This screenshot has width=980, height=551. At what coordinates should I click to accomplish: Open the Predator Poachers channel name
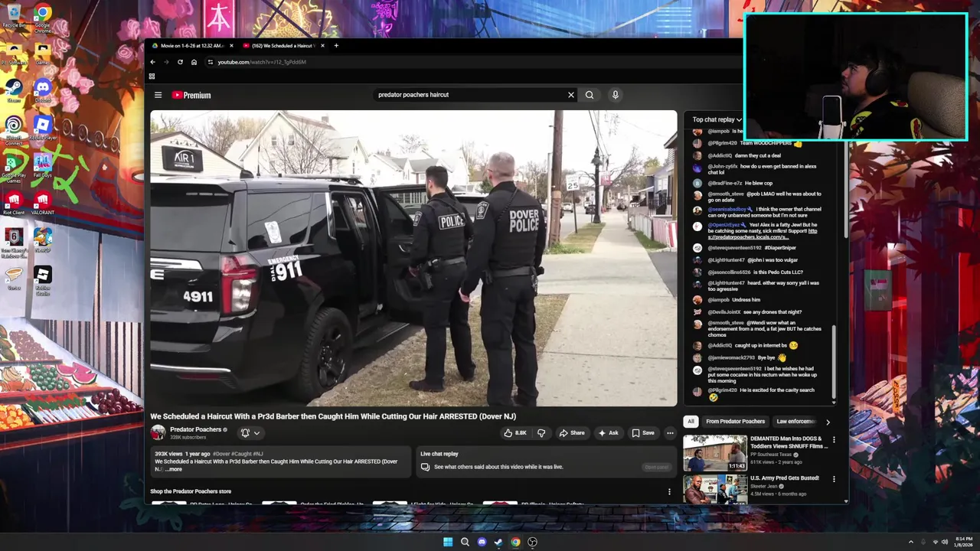(196, 429)
